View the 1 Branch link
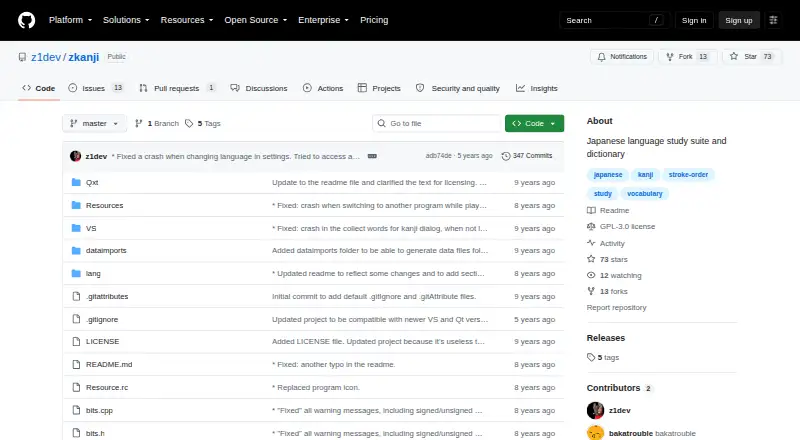Viewport: 800px width, 440px height. [157, 124]
